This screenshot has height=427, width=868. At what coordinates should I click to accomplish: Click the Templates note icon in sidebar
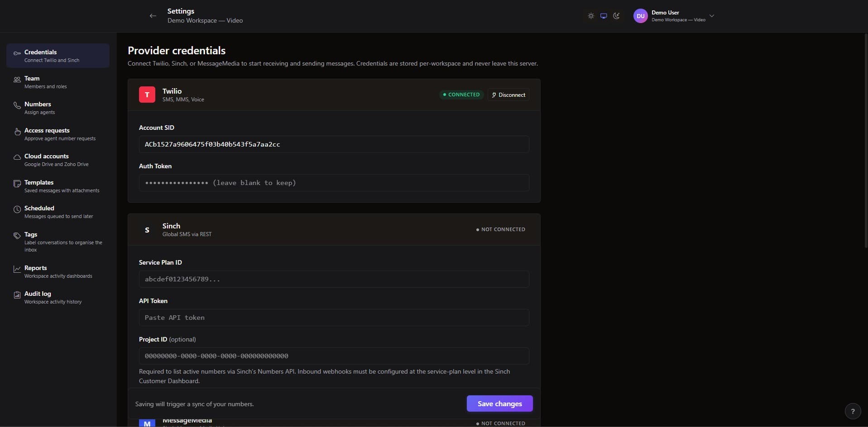pyautogui.click(x=17, y=184)
